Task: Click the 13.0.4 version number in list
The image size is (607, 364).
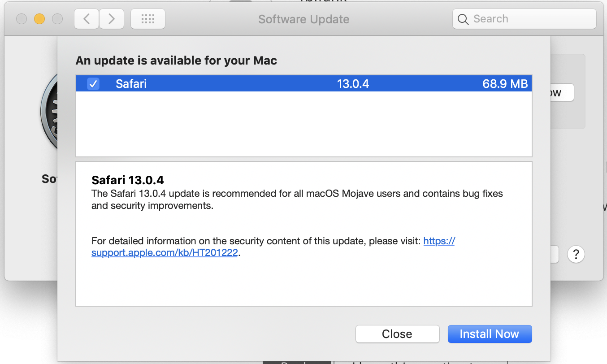Action: tap(353, 84)
